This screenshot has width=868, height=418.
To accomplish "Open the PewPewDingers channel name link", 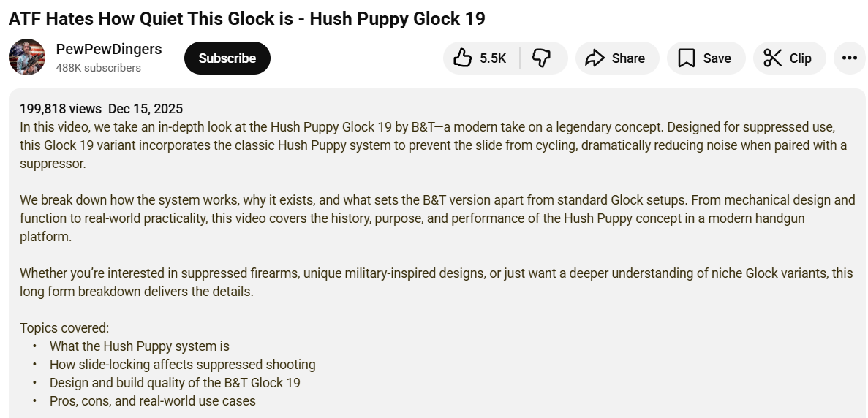I will [x=109, y=50].
